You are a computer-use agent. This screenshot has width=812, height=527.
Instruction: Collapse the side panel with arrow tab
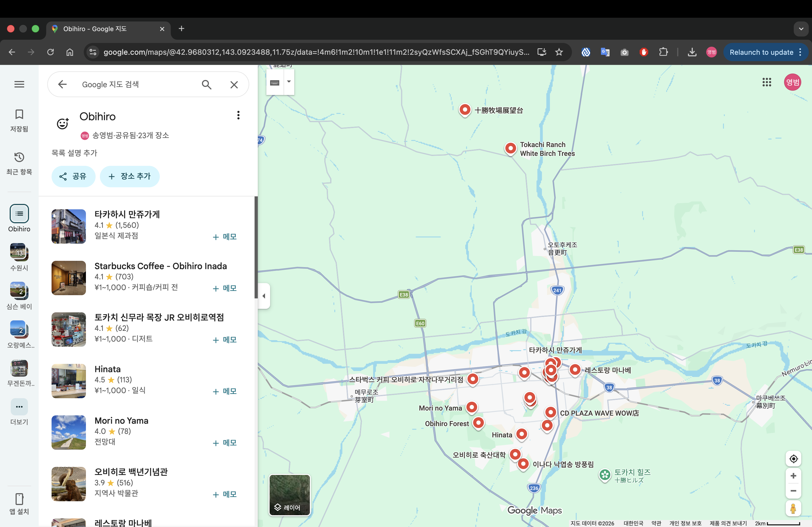[264, 296]
